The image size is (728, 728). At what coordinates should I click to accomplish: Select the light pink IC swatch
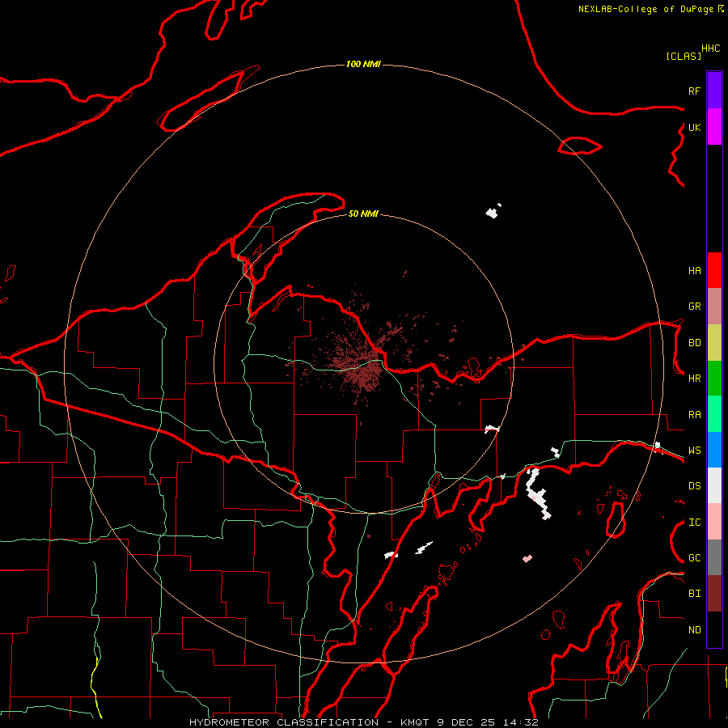(714, 522)
